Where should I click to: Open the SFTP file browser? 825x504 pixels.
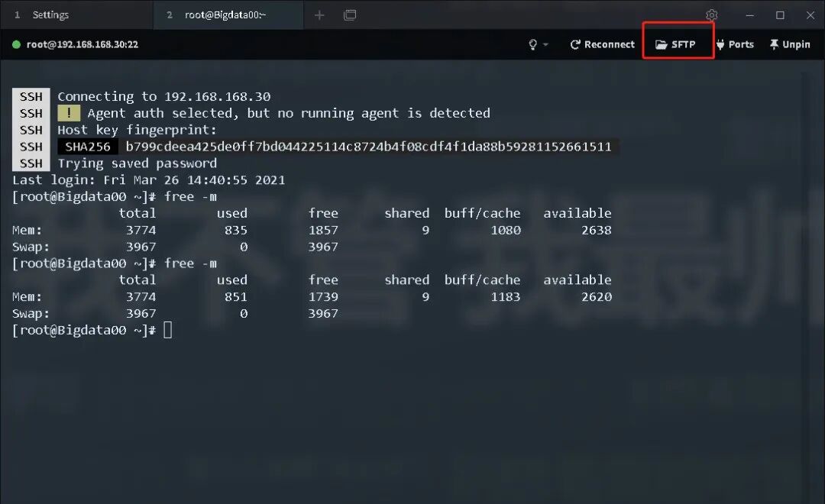pos(675,45)
